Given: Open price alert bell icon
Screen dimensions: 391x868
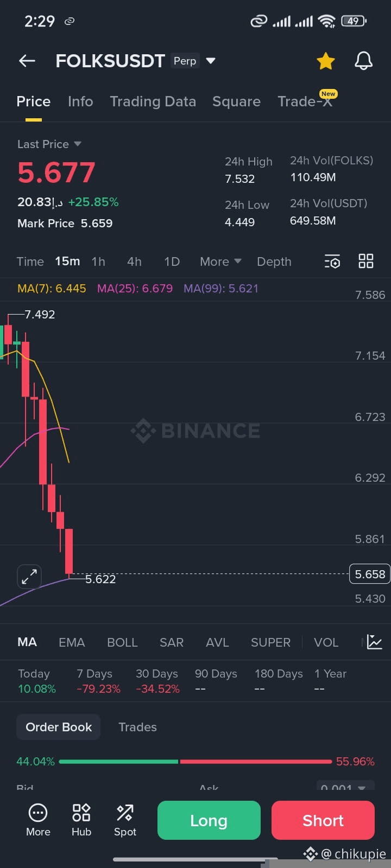Looking at the screenshot, I should [x=363, y=61].
